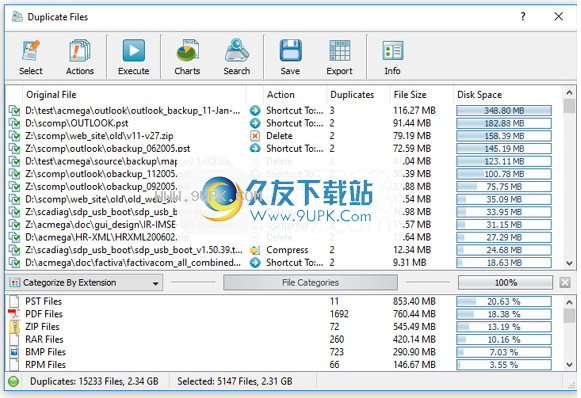
Task: Open the Actions toolbar icon
Action: coord(80,57)
